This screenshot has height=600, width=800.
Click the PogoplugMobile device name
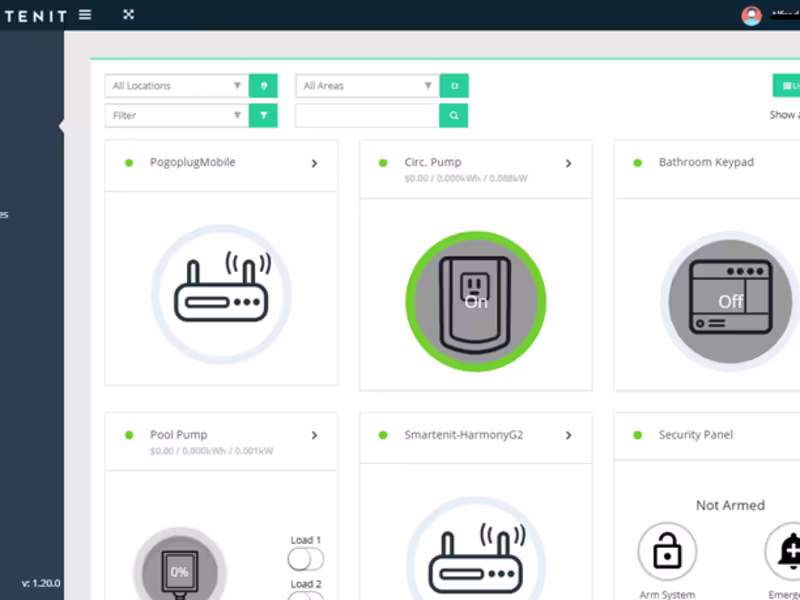(192, 162)
